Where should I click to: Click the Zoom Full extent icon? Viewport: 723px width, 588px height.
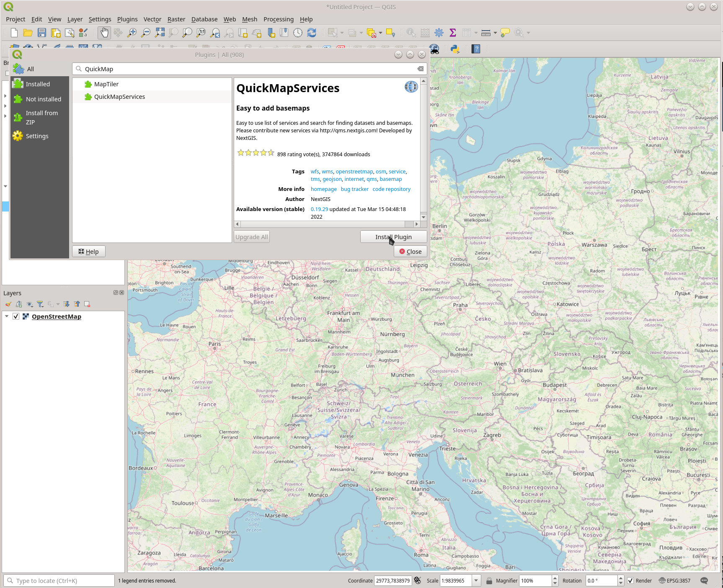pos(160,33)
